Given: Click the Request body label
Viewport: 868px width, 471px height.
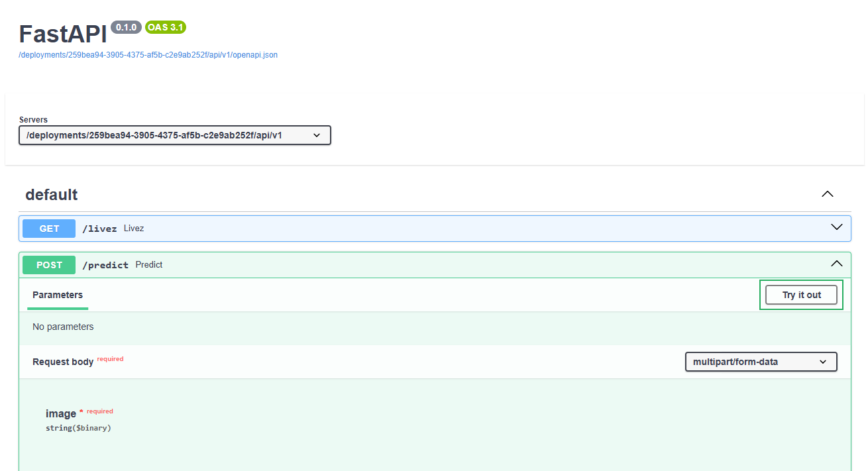Looking at the screenshot, I should coord(63,362).
